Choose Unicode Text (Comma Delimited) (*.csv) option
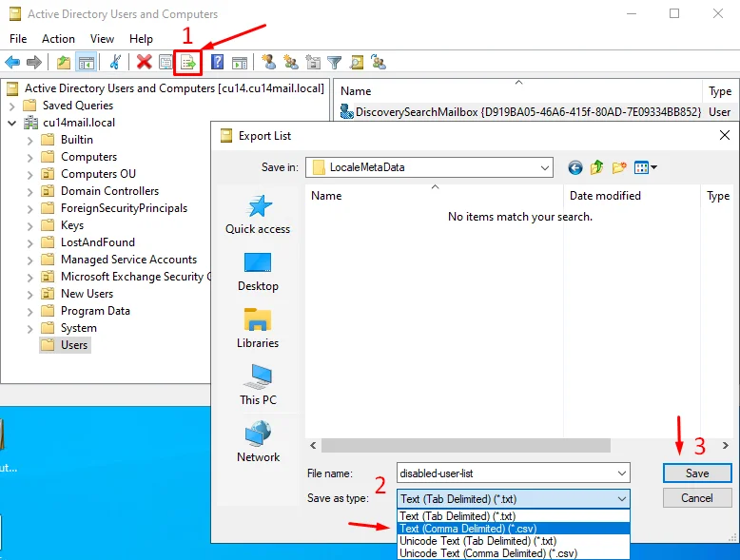 [514, 553]
